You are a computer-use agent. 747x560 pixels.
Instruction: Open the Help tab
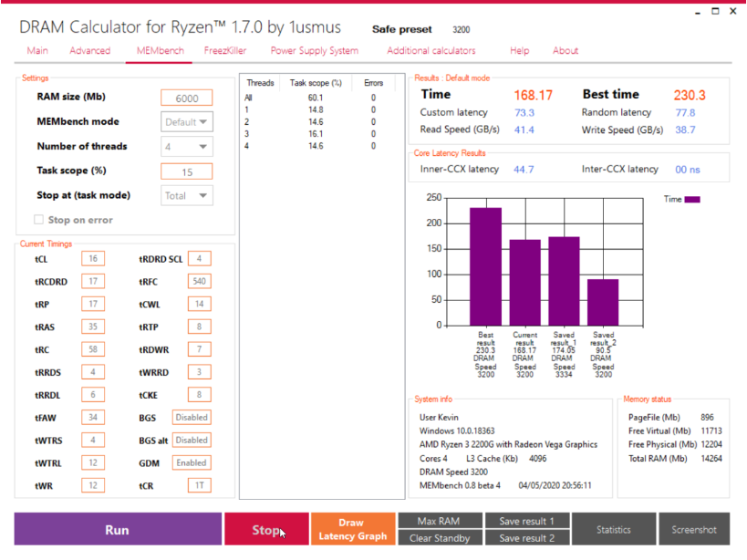coord(519,50)
